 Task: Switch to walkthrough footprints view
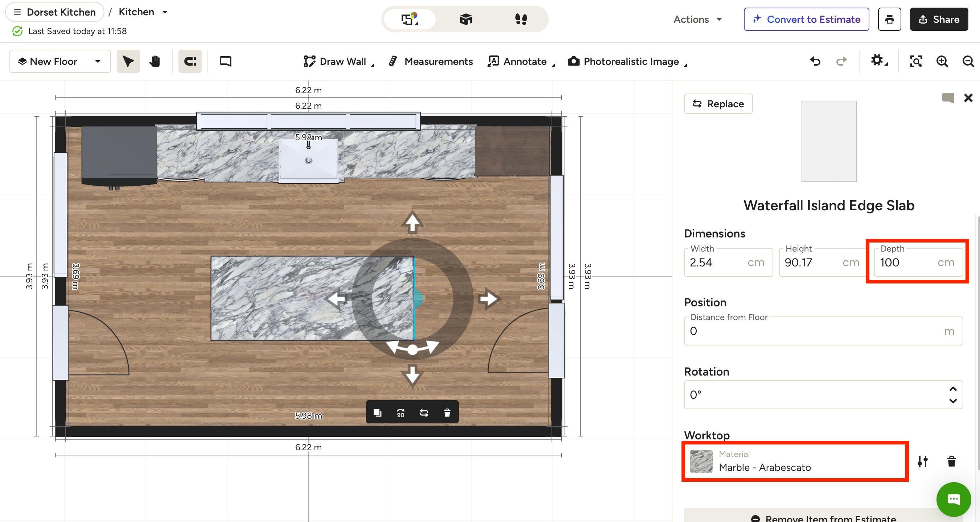(521, 19)
